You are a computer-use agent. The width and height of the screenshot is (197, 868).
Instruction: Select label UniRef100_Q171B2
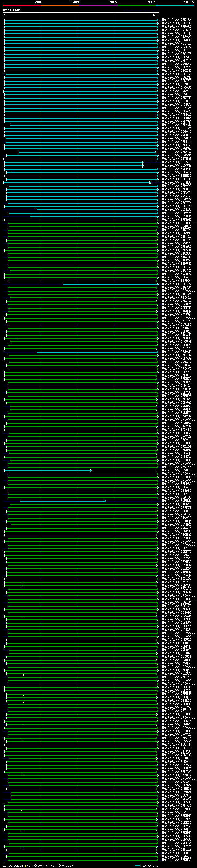click(177, 325)
